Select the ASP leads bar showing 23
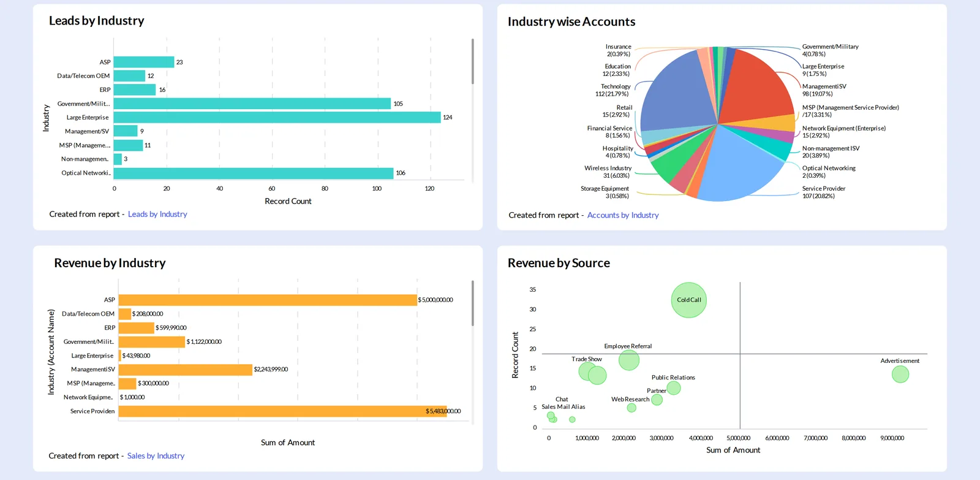Image resolution: width=980 pixels, height=480 pixels. (144, 62)
